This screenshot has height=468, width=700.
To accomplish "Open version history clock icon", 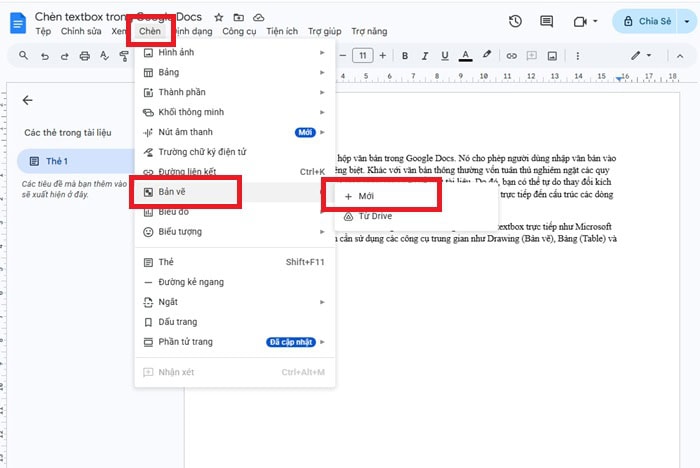I will click(x=515, y=21).
